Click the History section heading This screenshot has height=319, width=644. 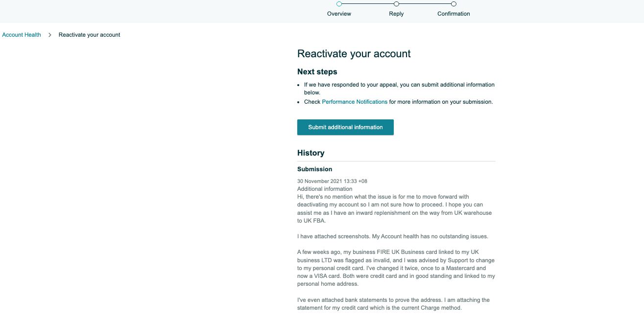(311, 153)
